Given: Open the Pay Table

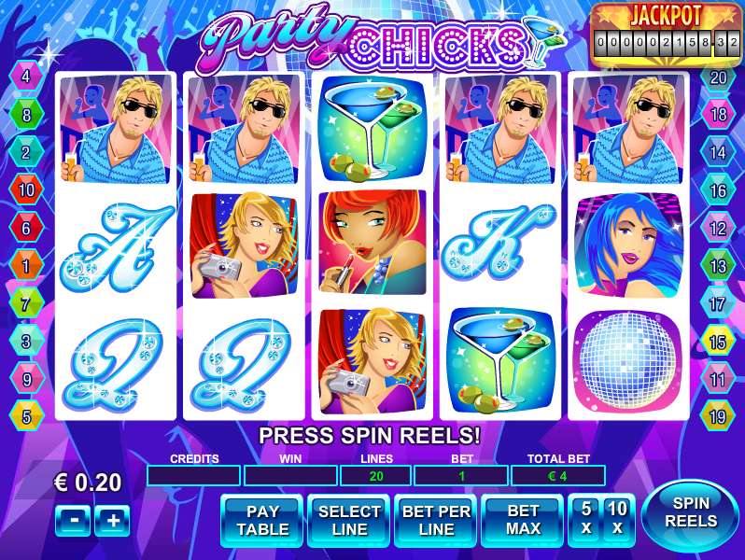Looking at the screenshot, I should coord(261,521).
